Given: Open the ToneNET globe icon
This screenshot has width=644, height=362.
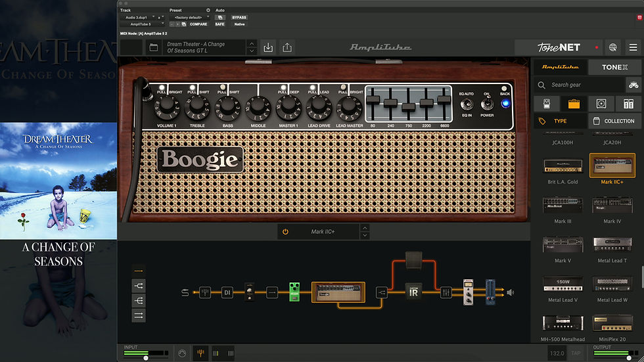Looking at the screenshot, I should coord(612,47).
